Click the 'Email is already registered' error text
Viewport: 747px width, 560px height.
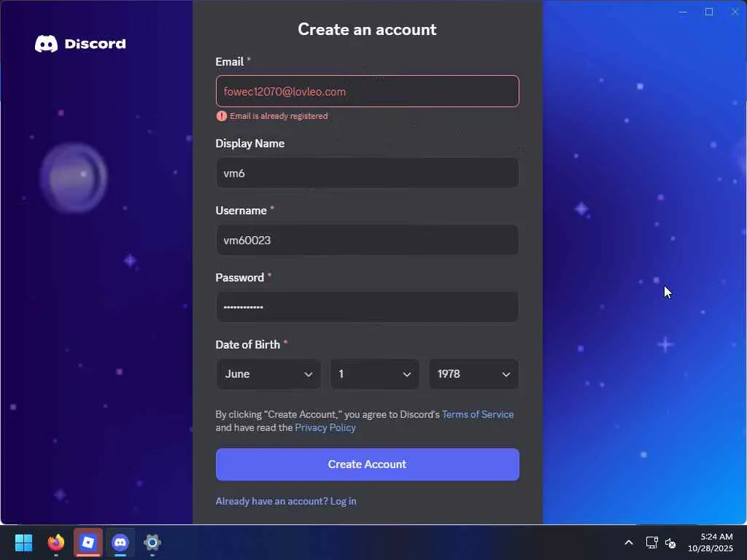pyautogui.click(x=279, y=116)
